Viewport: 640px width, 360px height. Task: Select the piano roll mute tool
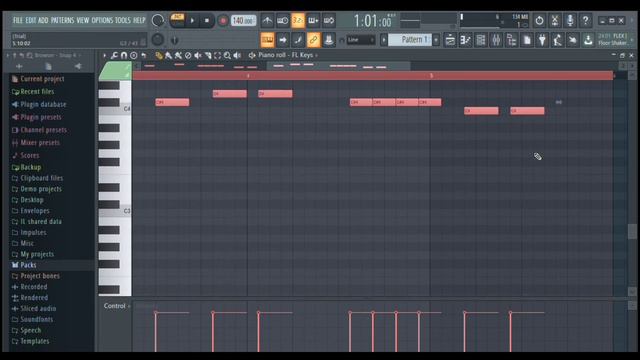pos(198,55)
